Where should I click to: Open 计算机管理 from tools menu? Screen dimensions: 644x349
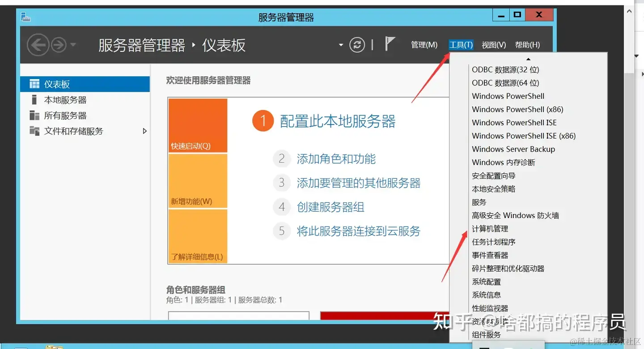[490, 229]
